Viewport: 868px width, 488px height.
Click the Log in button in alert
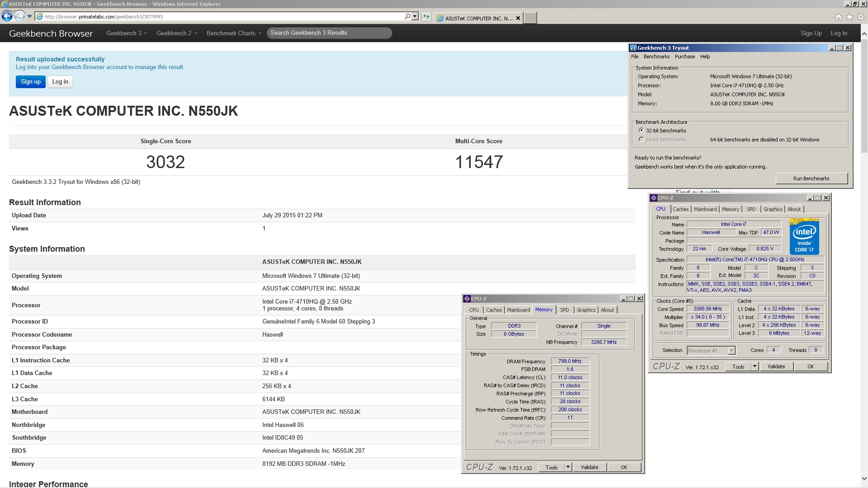coord(60,82)
